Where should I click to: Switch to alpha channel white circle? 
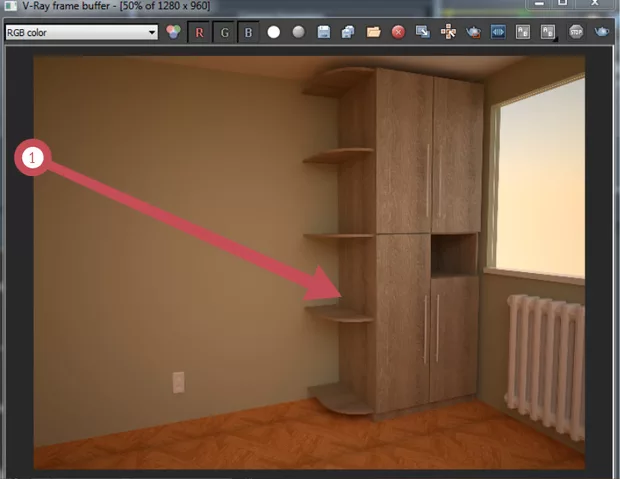274,32
